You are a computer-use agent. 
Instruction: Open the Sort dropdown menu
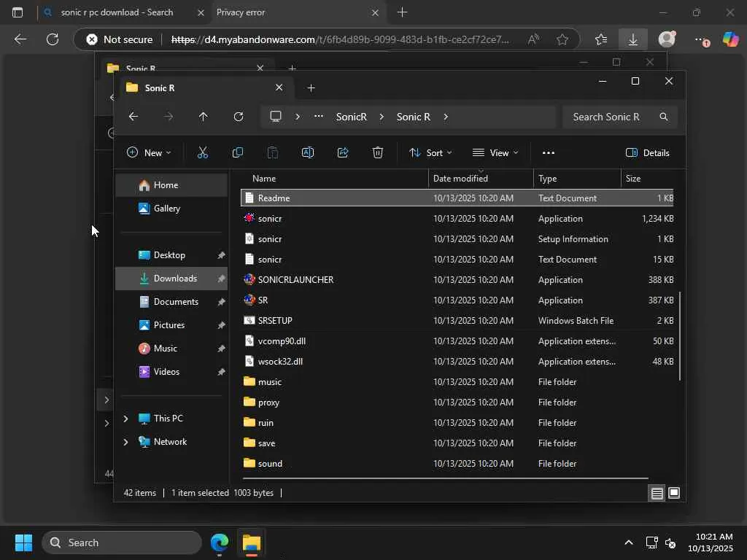430,152
